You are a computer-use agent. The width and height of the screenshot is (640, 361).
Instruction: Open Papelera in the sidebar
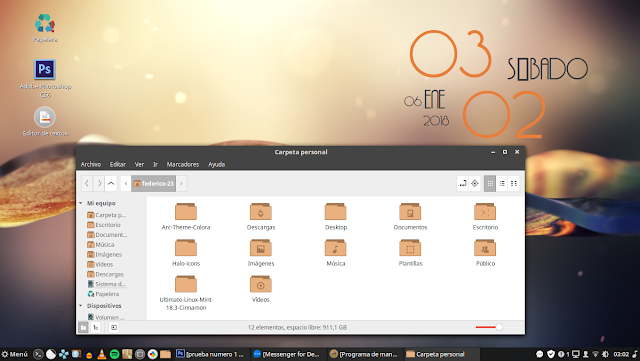pyautogui.click(x=103, y=294)
